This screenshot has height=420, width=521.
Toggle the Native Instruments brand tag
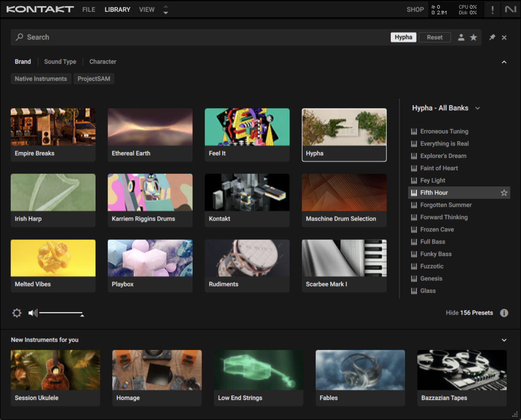click(41, 79)
